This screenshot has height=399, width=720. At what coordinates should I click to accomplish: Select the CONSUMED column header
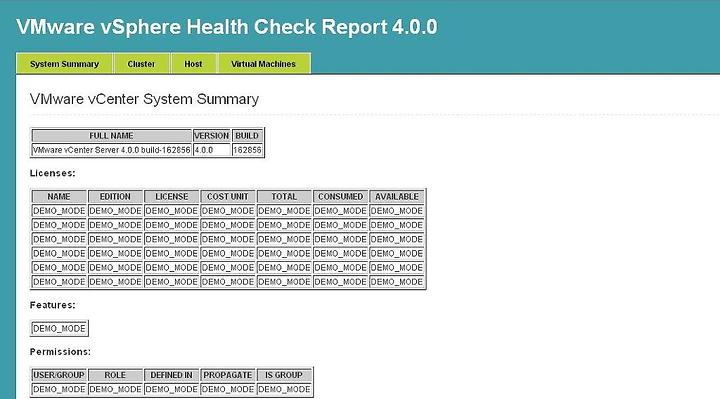tap(341, 197)
